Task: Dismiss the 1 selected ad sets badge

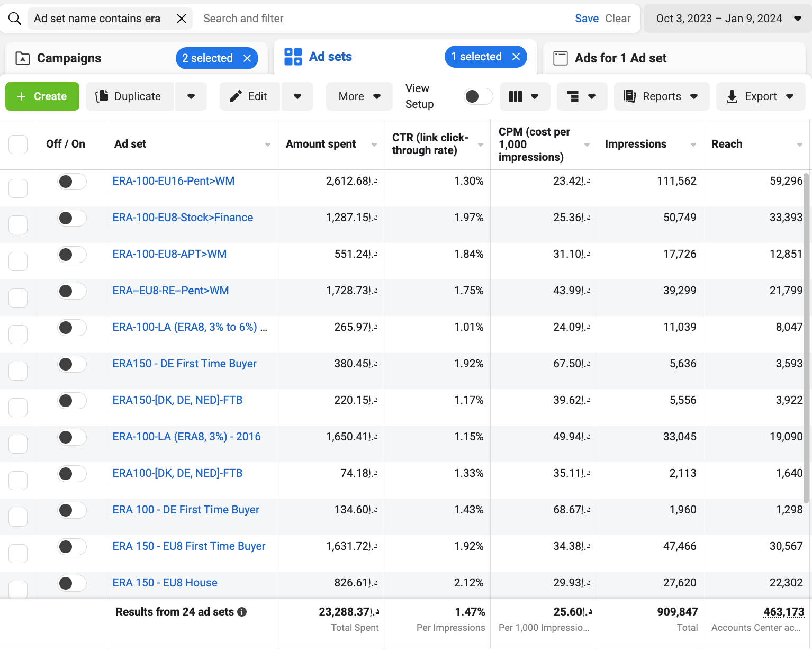Action: click(516, 57)
